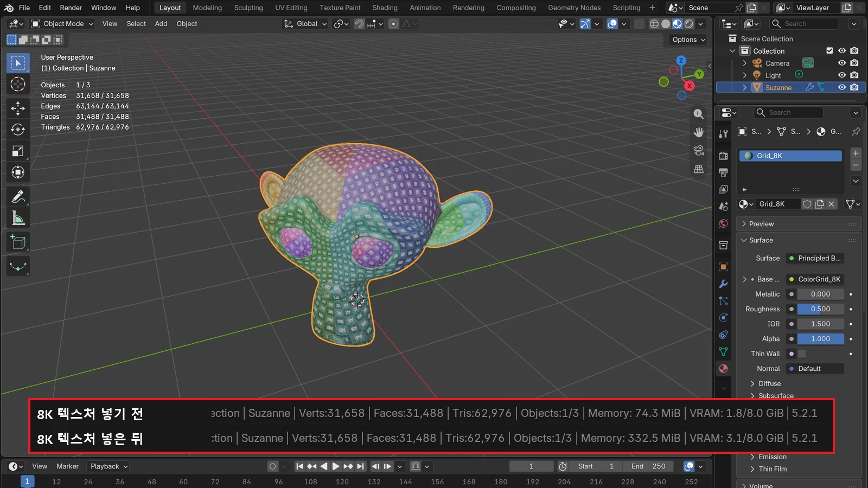Expand the Light tree item

(745, 75)
